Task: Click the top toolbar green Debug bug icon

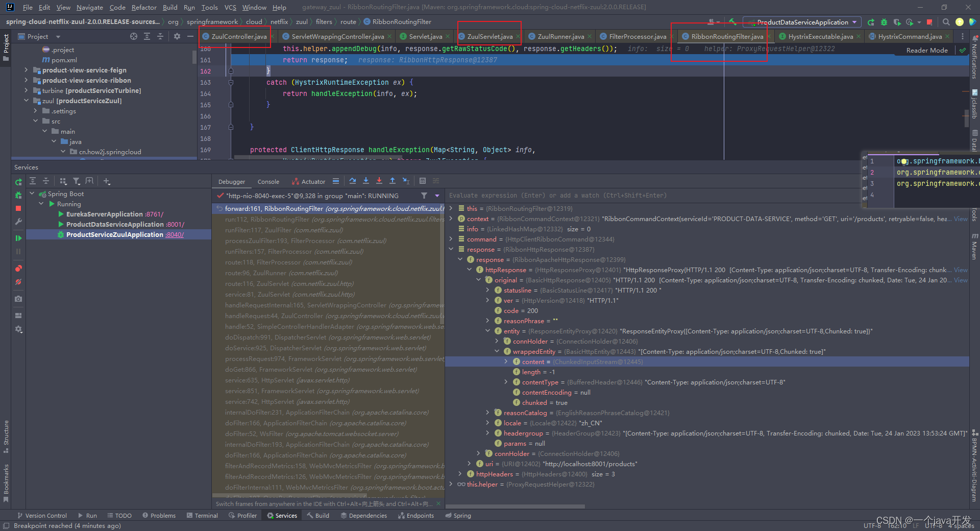Action: (884, 22)
